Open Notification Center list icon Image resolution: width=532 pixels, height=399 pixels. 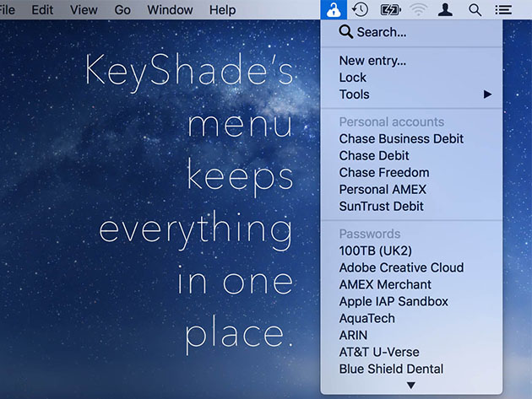tap(503, 10)
